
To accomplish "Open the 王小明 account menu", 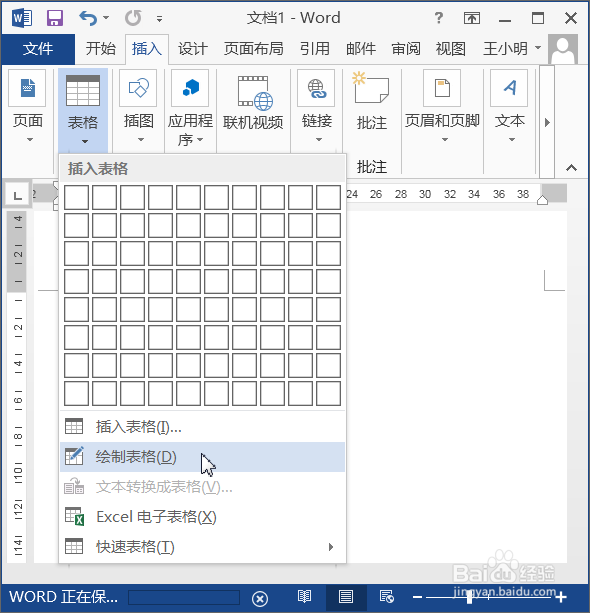I will [512, 49].
